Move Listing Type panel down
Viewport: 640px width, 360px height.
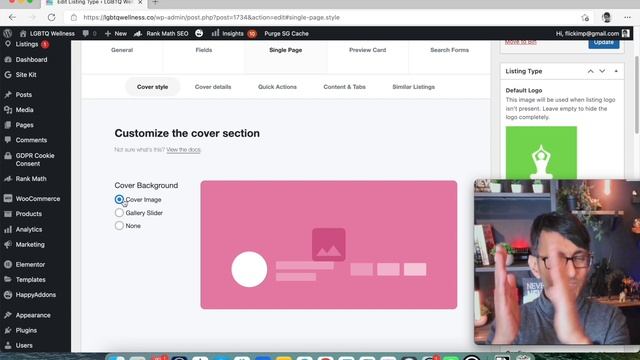[x=602, y=71]
